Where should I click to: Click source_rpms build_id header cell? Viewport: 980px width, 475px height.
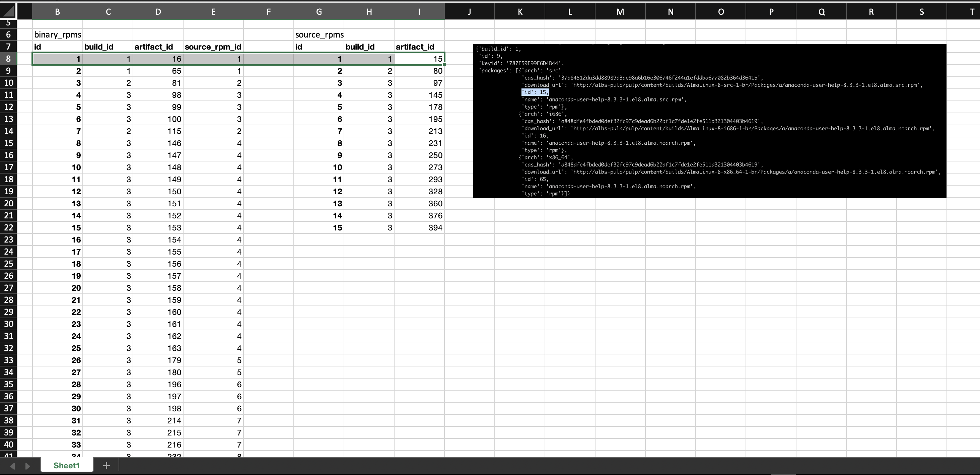[x=369, y=47]
